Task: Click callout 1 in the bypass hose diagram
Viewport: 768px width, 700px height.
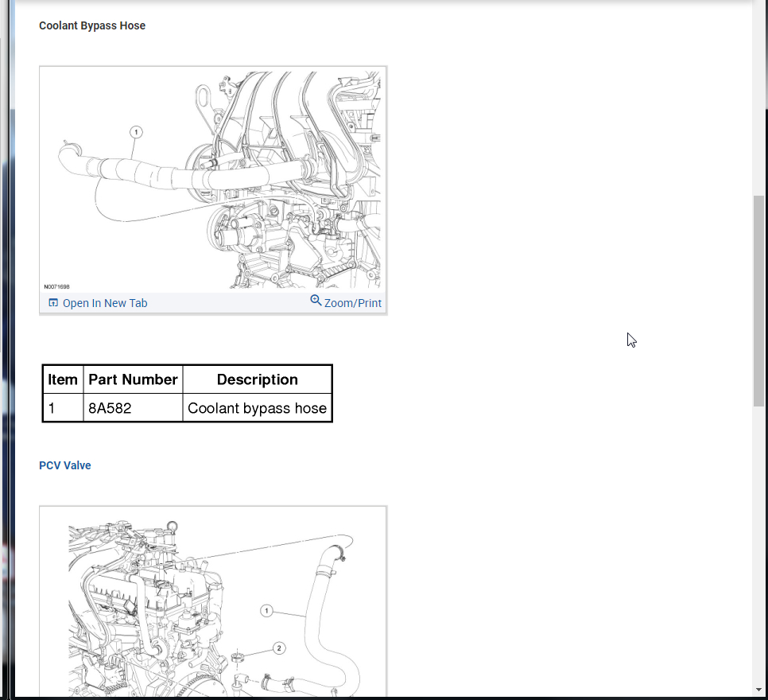Action: pos(136,132)
